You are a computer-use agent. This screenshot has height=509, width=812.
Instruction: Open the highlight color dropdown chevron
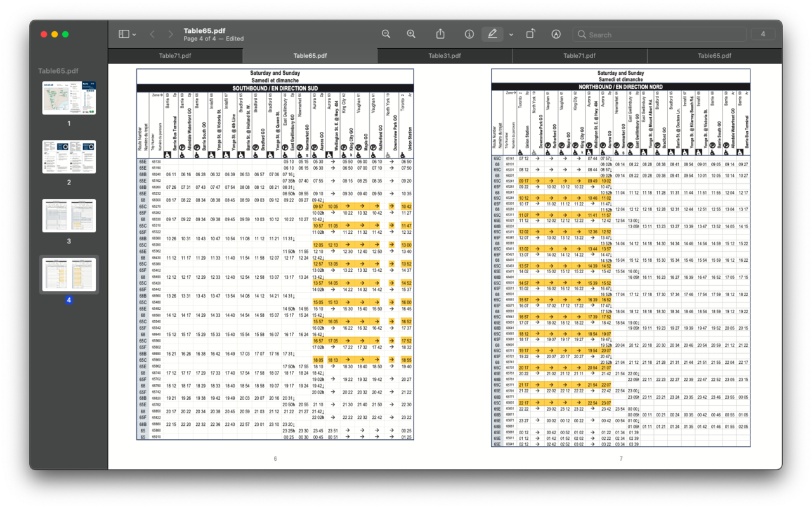point(511,35)
